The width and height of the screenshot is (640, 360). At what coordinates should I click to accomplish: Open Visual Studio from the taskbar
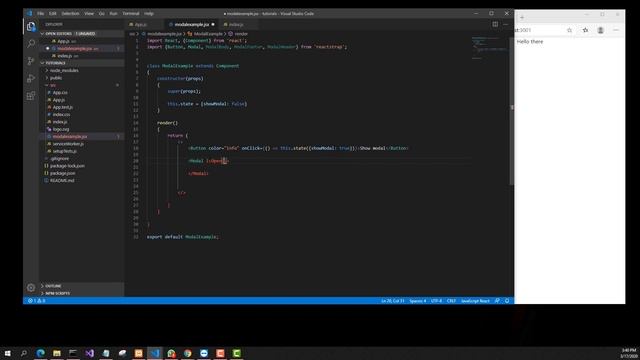(89, 353)
